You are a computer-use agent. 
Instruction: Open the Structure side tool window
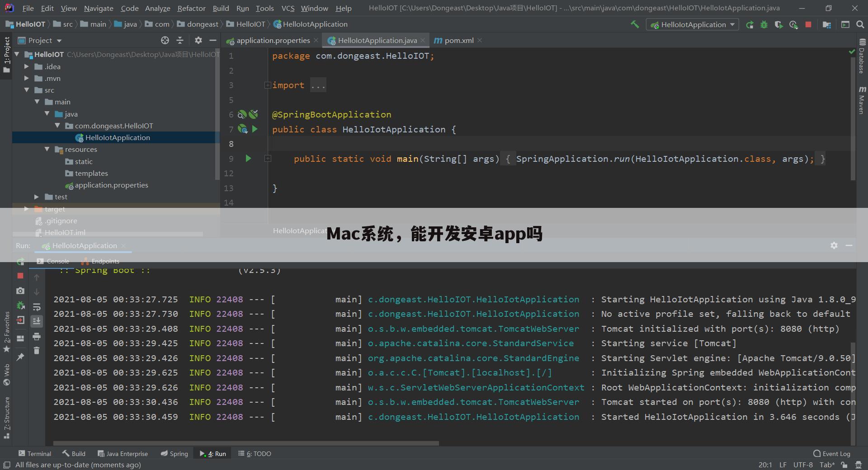[x=6, y=417]
